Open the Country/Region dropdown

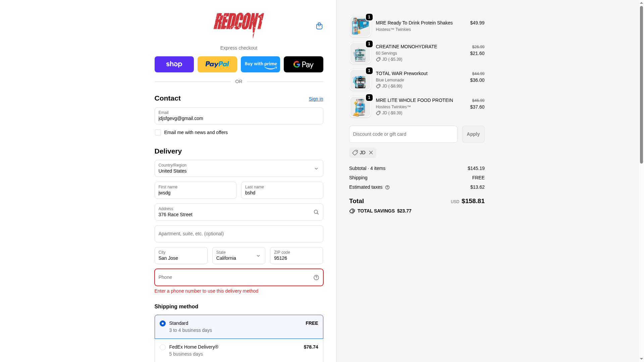point(239,168)
